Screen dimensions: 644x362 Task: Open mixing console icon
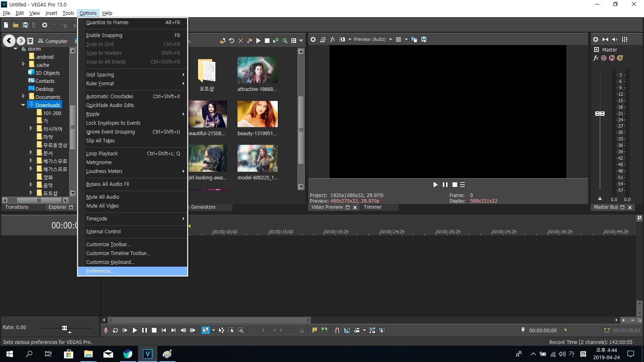coord(625,39)
